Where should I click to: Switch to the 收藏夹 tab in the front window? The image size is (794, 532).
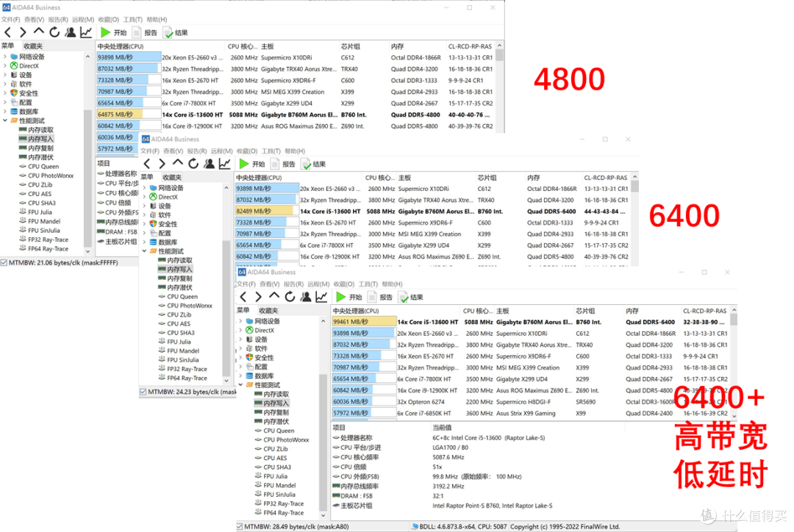tap(269, 310)
